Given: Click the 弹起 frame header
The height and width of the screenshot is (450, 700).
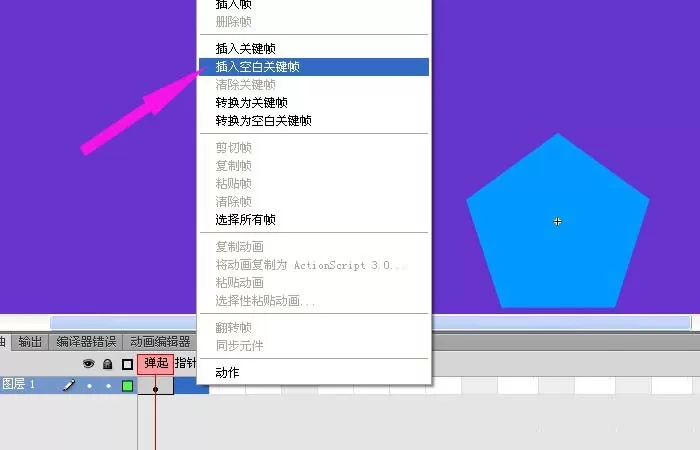Looking at the screenshot, I should point(156,363).
